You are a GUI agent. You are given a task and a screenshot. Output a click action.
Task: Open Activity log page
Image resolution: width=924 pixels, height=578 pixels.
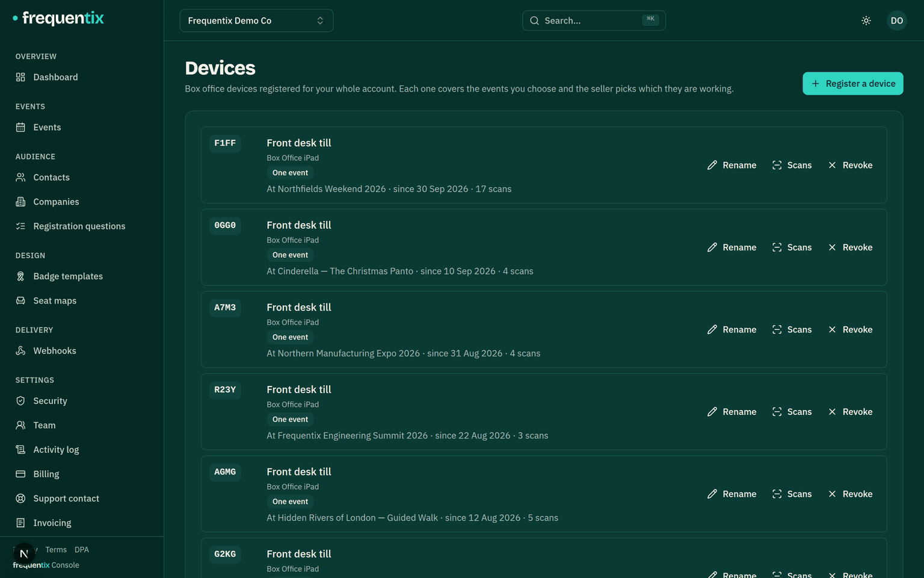[82, 450]
